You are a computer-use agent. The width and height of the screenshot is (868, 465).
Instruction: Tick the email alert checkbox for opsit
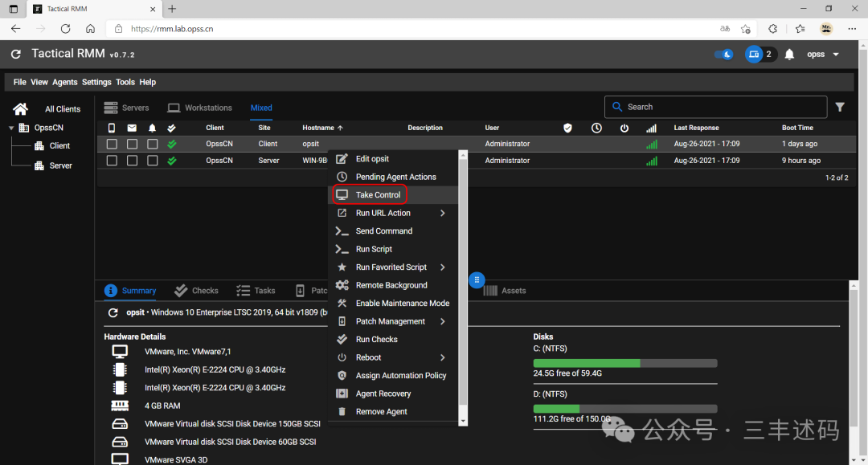132,144
